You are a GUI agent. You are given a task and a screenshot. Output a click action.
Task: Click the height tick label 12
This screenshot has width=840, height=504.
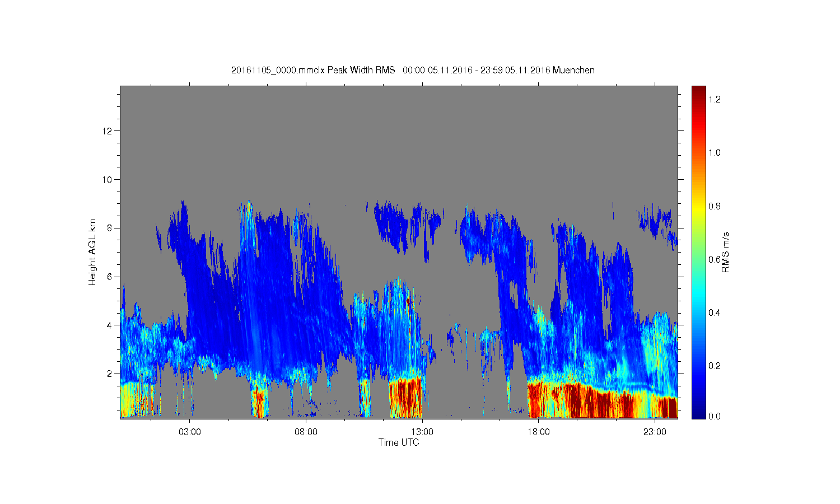[x=108, y=131]
